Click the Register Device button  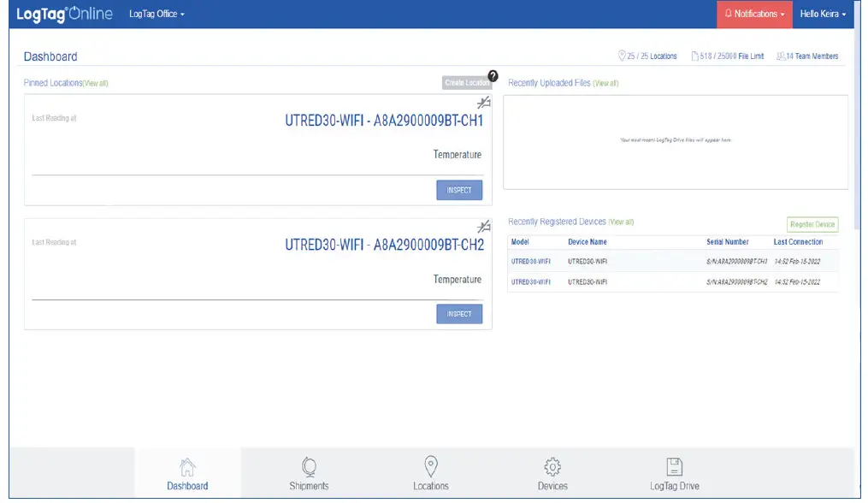[x=812, y=224]
